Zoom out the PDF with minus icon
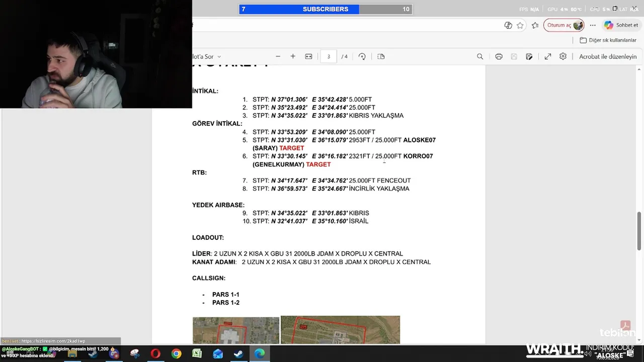 point(278,56)
